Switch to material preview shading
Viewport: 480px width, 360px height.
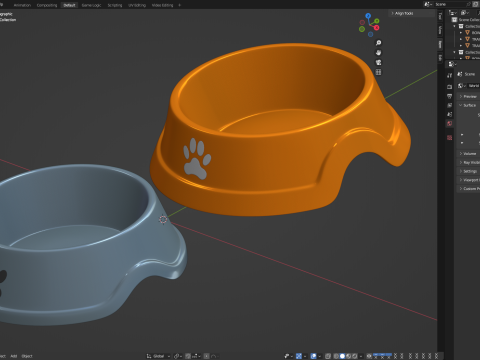[349, 356]
